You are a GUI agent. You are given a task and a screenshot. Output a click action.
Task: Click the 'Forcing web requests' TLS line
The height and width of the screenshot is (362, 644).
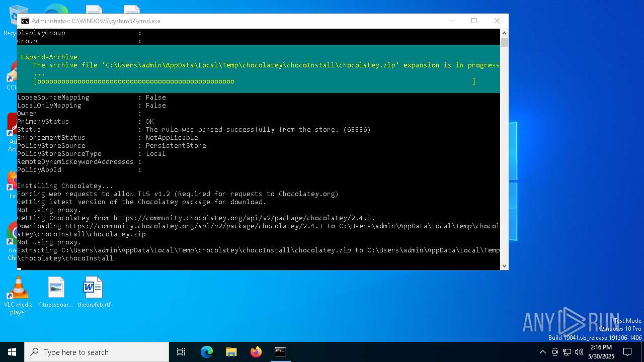click(x=178, y=194)
